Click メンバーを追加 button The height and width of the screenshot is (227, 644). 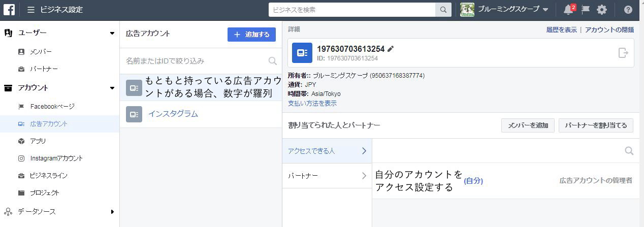pyautogui.click(x=528, y=125)
